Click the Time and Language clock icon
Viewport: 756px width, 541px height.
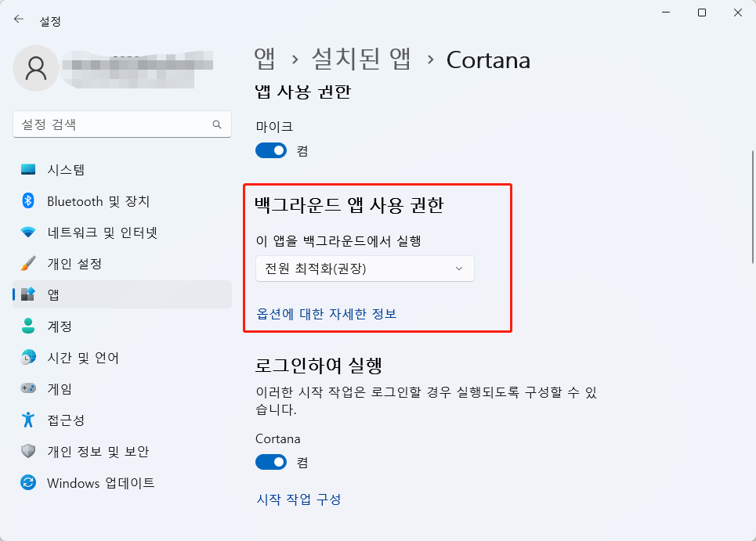pos(28,358)
